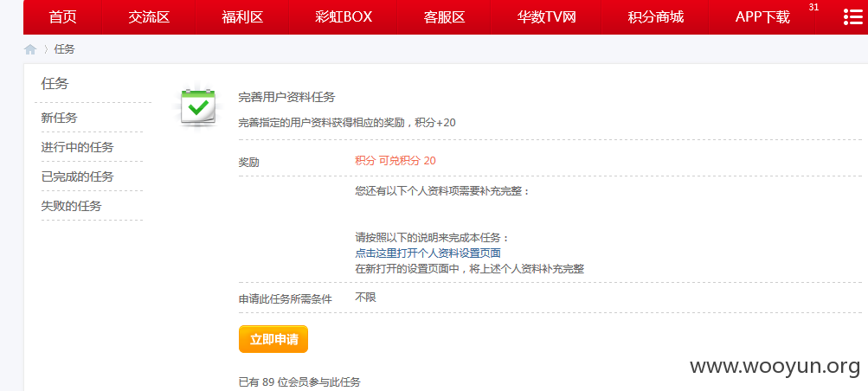Click the 奖励 row label
Image resolution: width=868 pixels, height=391 pixels.
(x=248, y=163)
